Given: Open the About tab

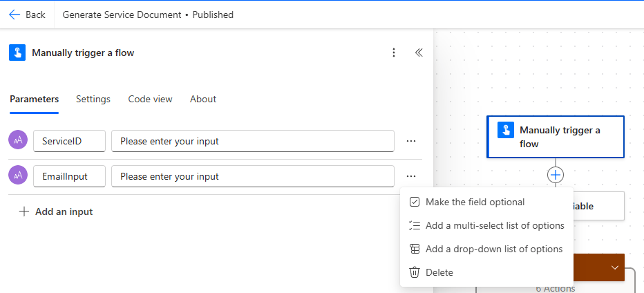Looking at the screenshot, I should (203, 99).
